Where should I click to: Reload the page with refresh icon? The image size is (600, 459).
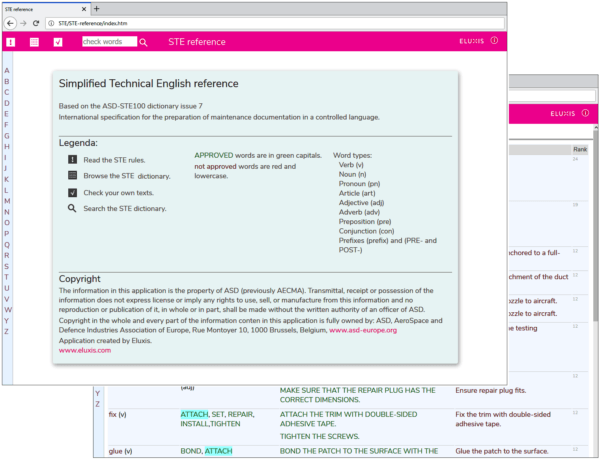(x=36, y=23)
